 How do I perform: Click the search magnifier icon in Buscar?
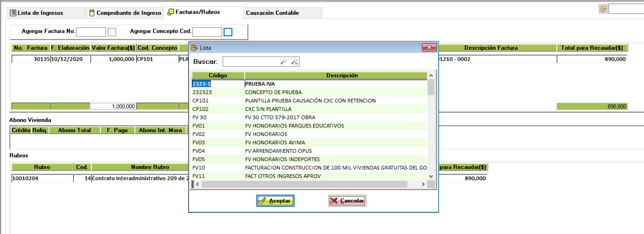click(x=284, y=61)
